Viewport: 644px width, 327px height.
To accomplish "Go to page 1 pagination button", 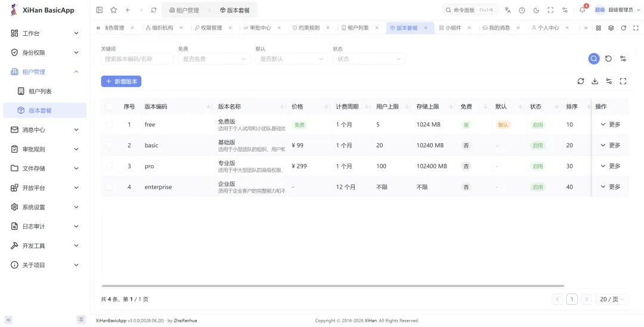I will (x=572, y=299).
